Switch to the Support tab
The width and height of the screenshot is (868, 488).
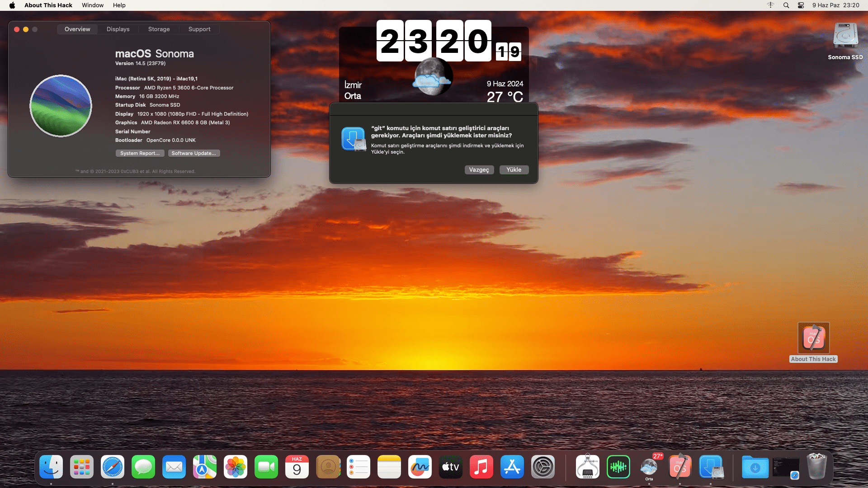[199, 29]
